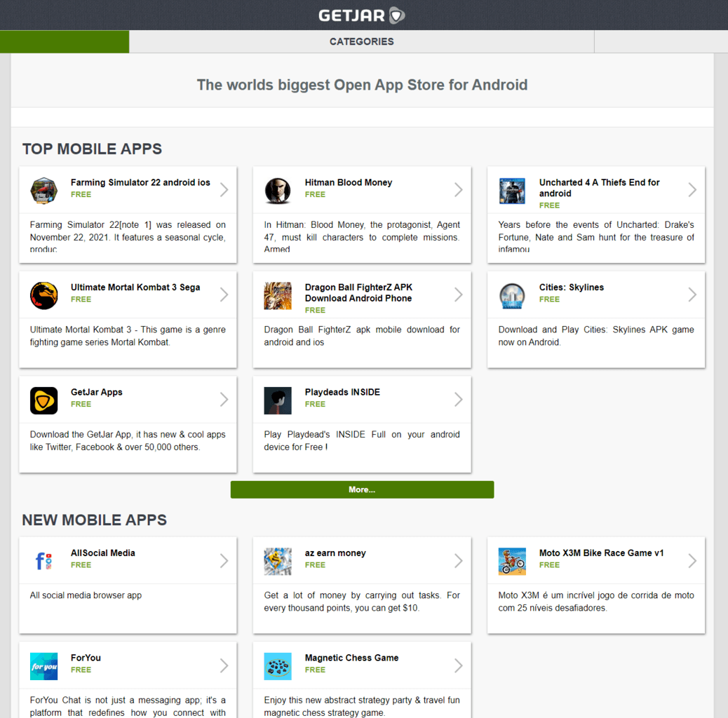Screen dimensions: 728x718
Task: Click the GETJAR logo in the header
Action: (362, 15)
